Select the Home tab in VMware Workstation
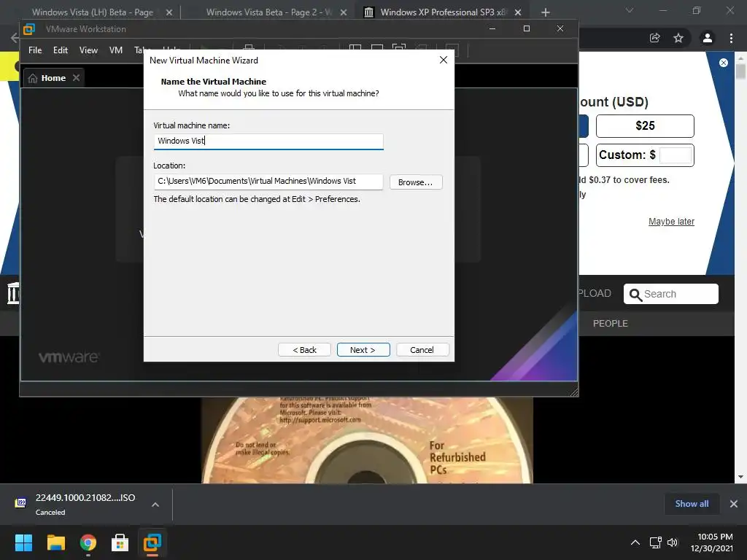747x560 pixels. (53, 78)
